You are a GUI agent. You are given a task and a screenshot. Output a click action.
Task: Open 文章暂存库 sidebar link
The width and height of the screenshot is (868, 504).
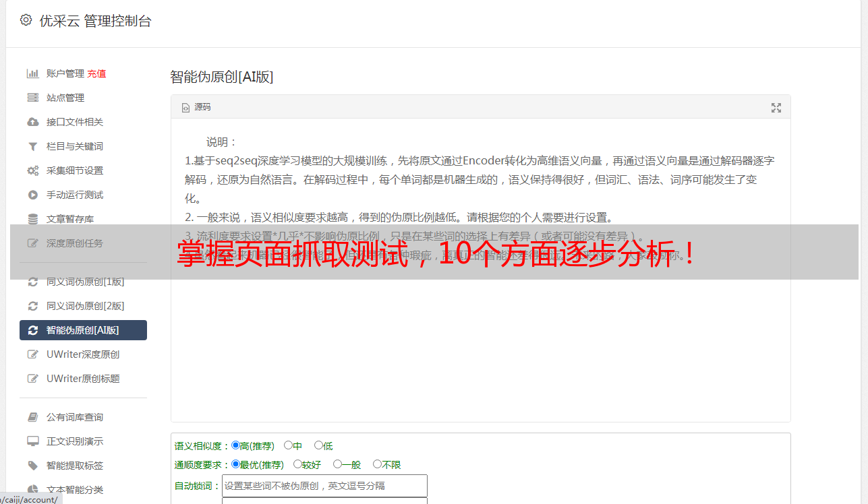point(70,219)
